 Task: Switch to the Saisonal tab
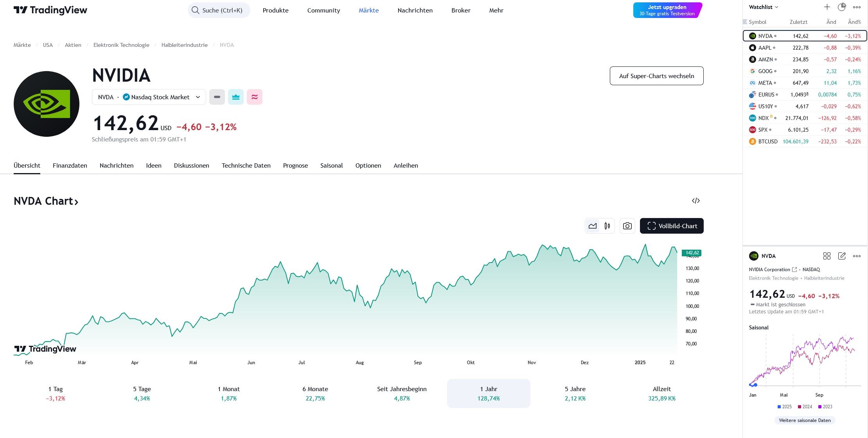coord(331,165)
